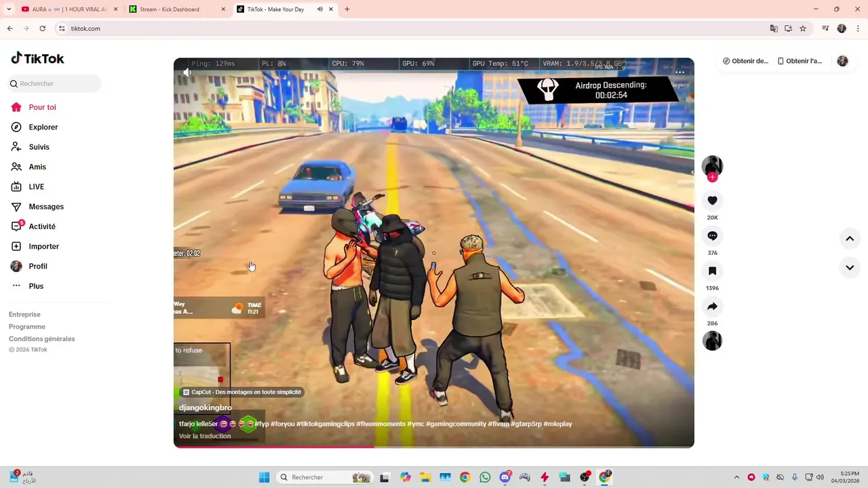868x488 pixels.
Task: Open Suivis in the sidebar
Action: pos(39,147)
